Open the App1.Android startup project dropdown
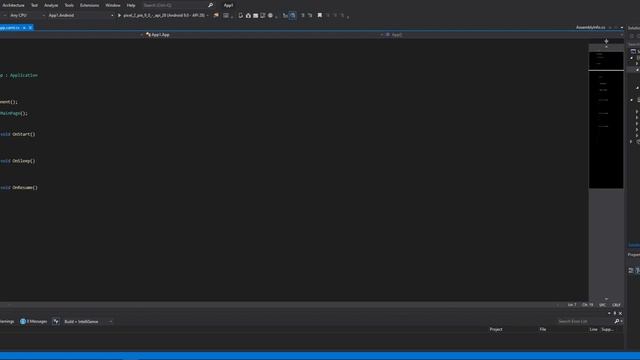The width and height of the screenshot is (640, 360). pyautogui.click(x=80, y=16)
